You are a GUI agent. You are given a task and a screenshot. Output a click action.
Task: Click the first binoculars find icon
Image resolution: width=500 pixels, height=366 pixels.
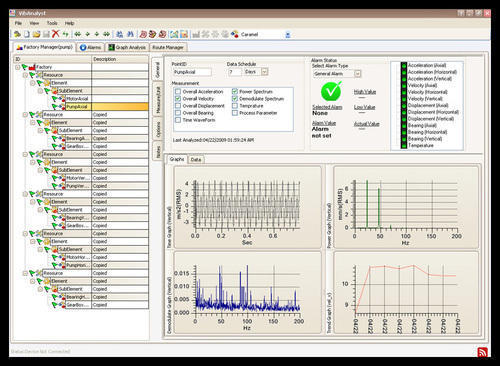pos(119,34)
